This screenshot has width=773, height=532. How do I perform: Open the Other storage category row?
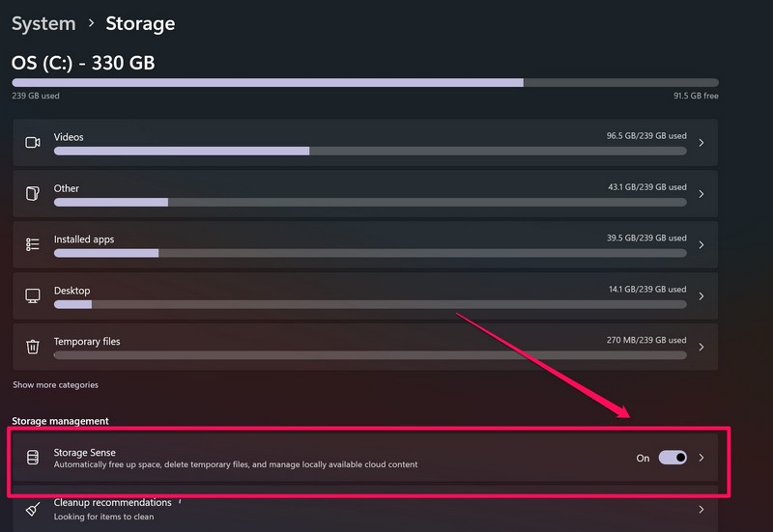coord(367,193)
